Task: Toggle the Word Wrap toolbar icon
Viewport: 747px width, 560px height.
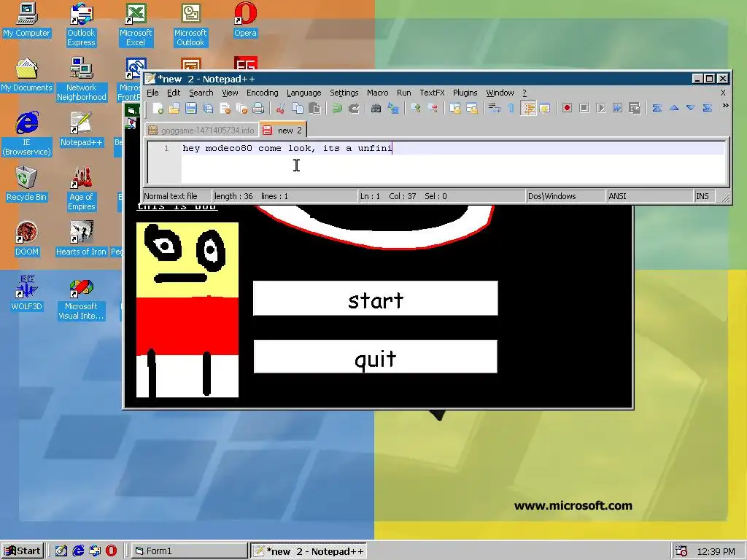Action: coord(494,108)
